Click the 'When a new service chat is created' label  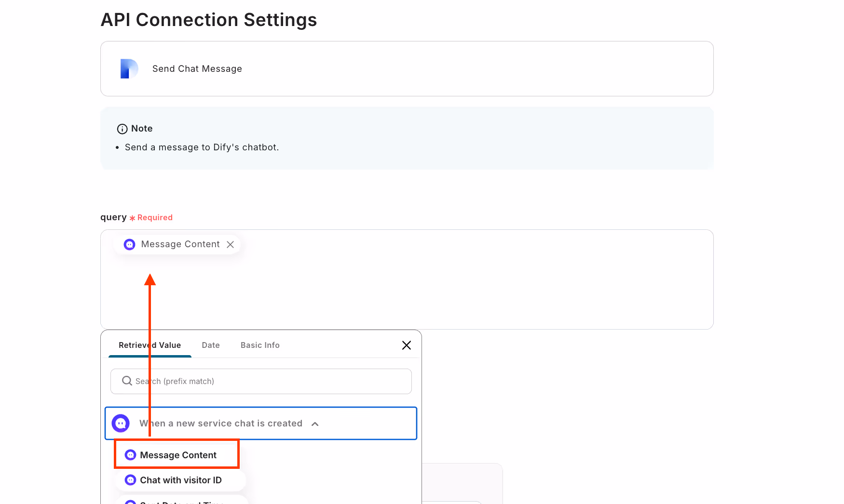221,424
